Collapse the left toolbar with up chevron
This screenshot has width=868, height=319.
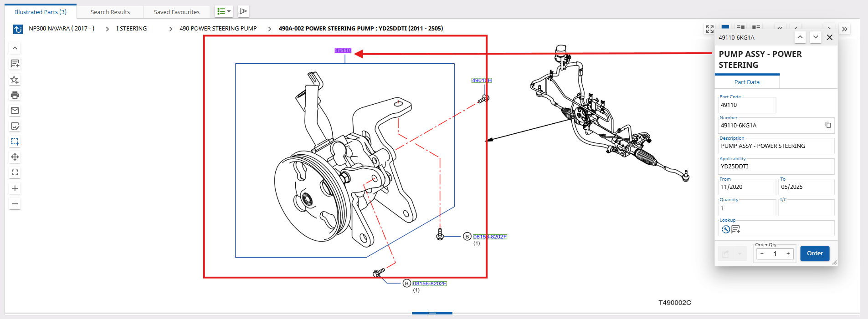[15, 48]
